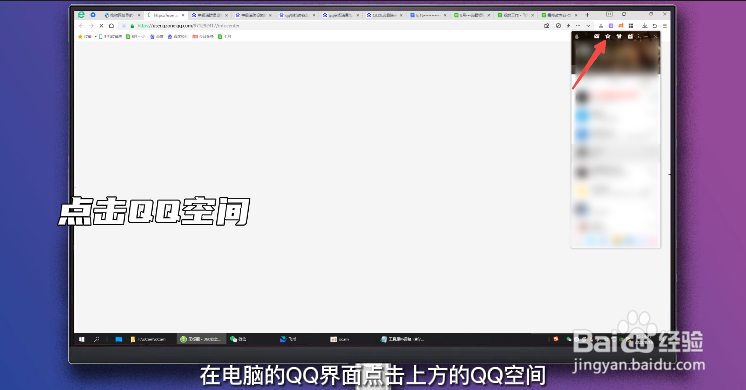Open the WeChat taskbar item
This screenshot has height=390, width=746.
click(238, 339)
